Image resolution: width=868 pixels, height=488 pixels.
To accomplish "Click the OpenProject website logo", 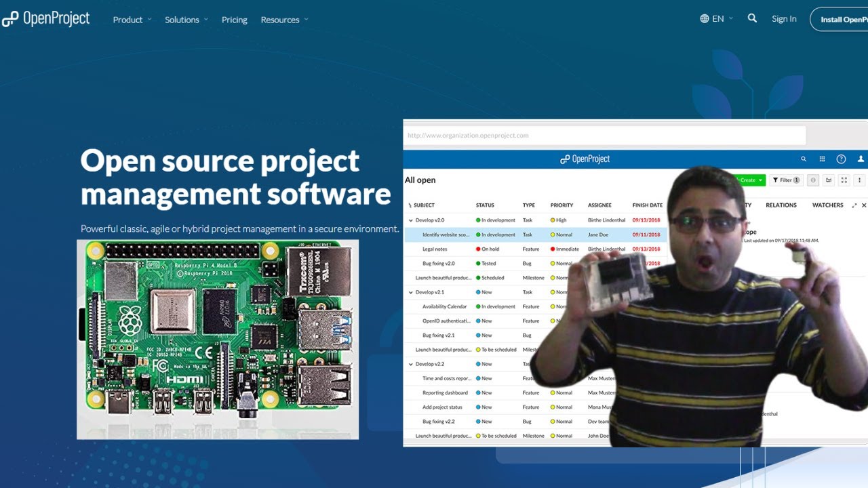I will click(x=46, y=19).
